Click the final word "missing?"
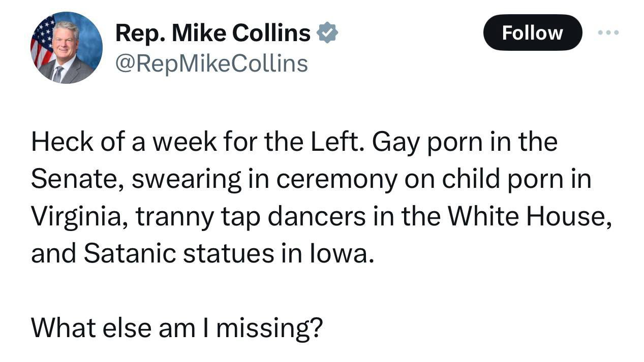 269,328
